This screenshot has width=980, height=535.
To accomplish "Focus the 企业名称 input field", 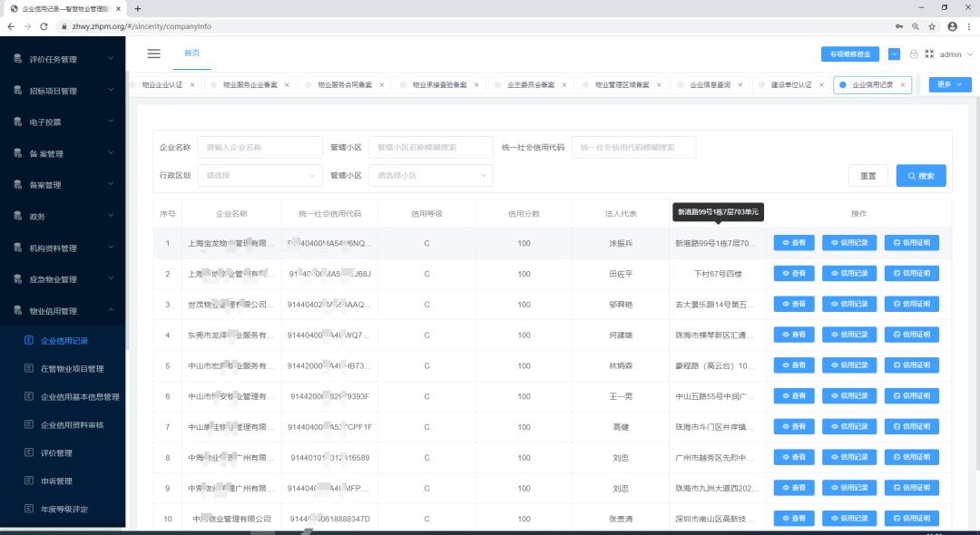I will click(260, 147).
